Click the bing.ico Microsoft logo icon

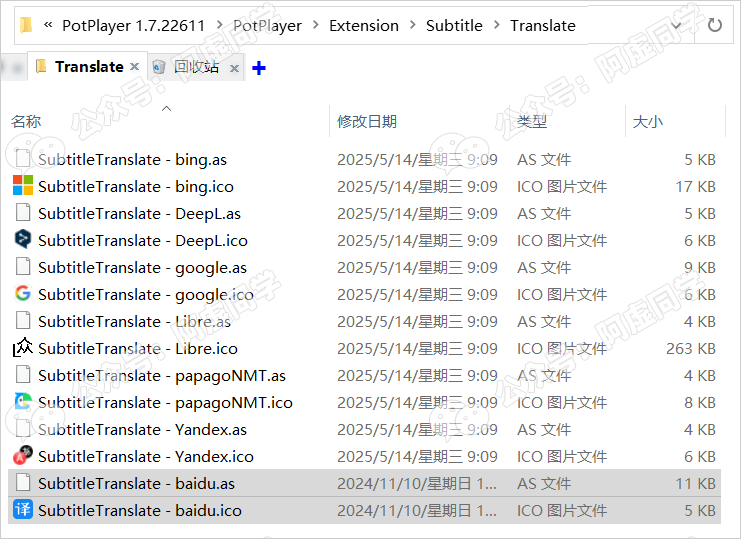(22, 186)
